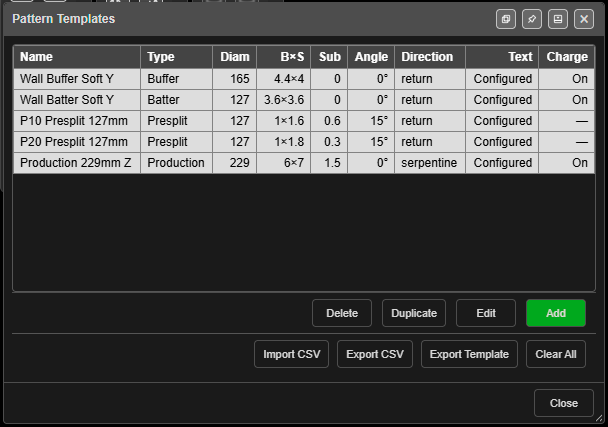Click the 4.4×4 burden spacing cell

pos(283,79)
